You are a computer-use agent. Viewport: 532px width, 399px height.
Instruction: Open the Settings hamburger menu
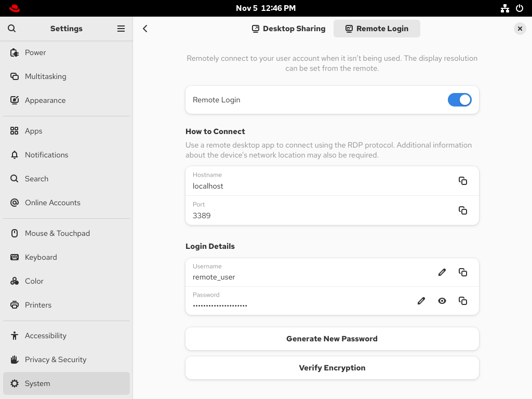click(121, 29)
